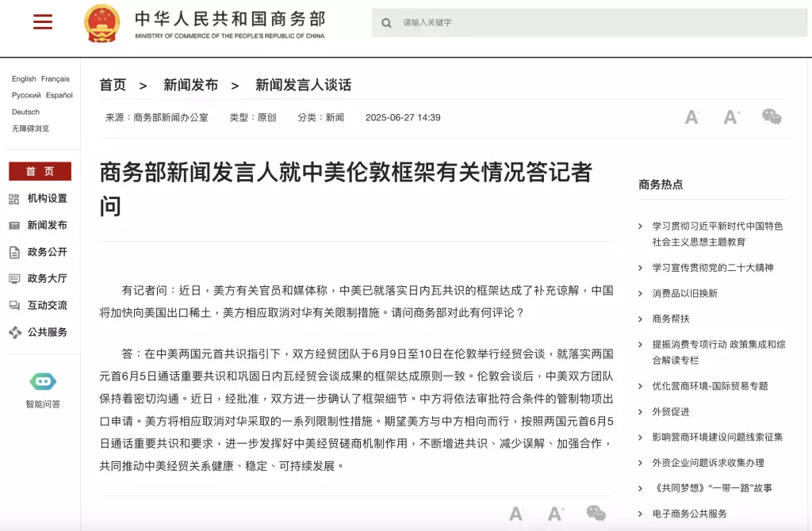The height and width of the screenshot is (531, 812).
Task: Click the search magnifier icon
Action: point(386,23)
